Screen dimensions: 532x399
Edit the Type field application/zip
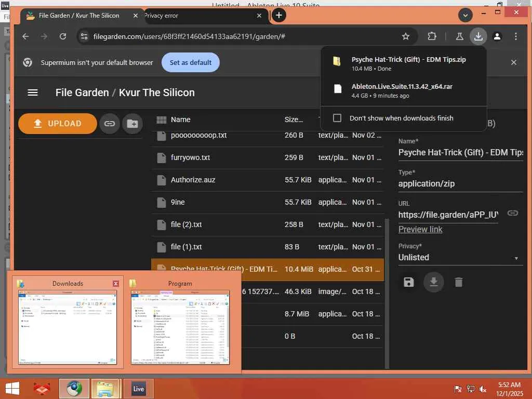pos(460,183)
